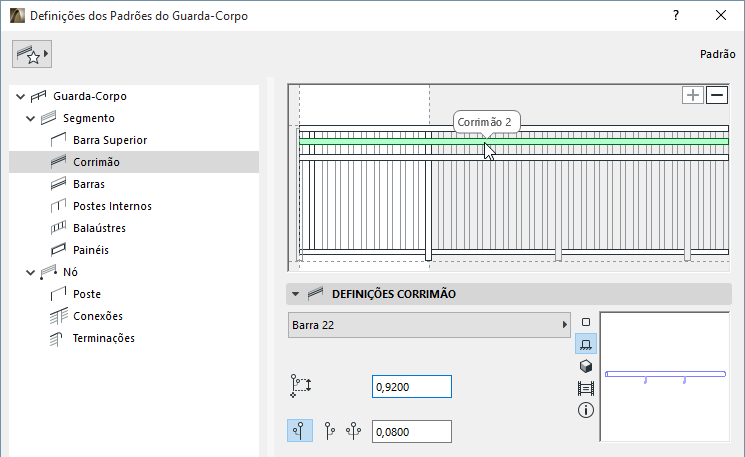This screenshot has height=457, width=745.
Task: Collapse the DEFINIÇÕES CORRIMÃO panel
Action: tap(296, 294)
